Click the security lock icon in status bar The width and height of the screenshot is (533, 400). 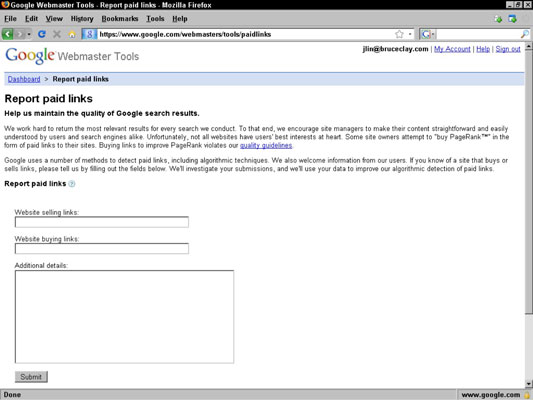pos(527,395)
